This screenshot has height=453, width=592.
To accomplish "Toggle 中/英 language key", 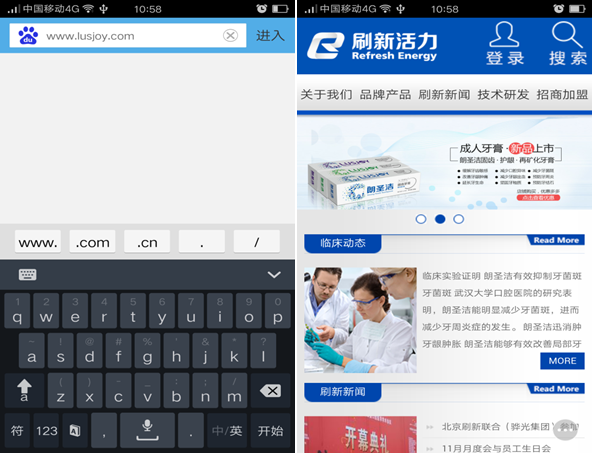I will [227, 430].
